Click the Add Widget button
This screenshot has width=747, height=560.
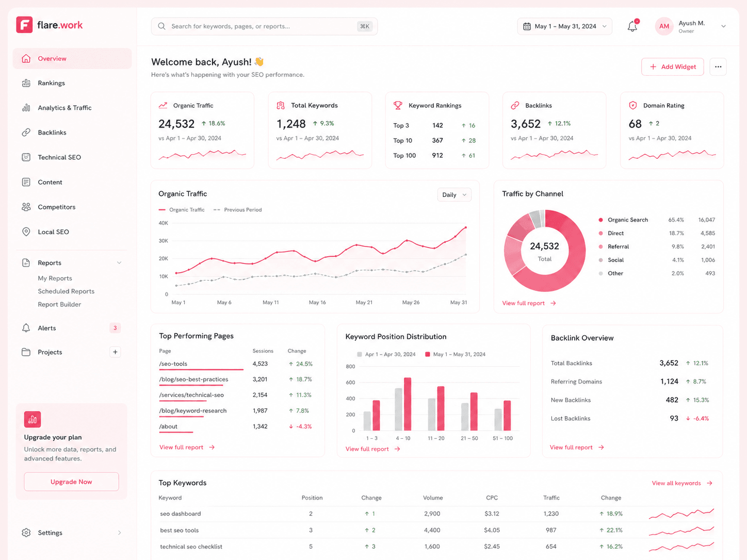pos(673,67)
